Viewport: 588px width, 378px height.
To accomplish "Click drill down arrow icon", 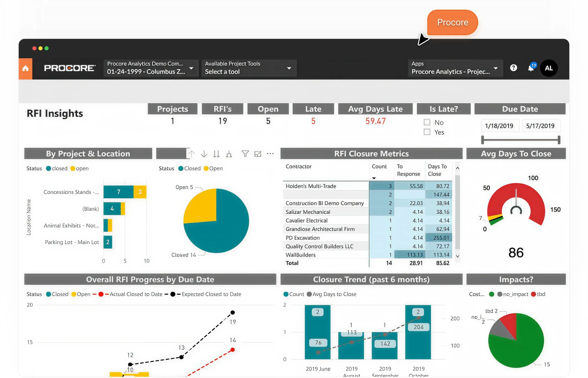I will pyautogui.click(x=204, y=154).
